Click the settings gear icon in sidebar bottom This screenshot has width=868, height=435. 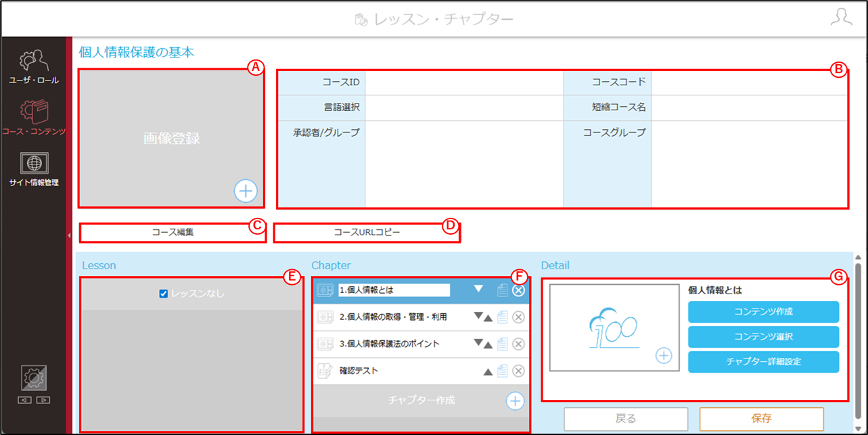tap(34, 379)
